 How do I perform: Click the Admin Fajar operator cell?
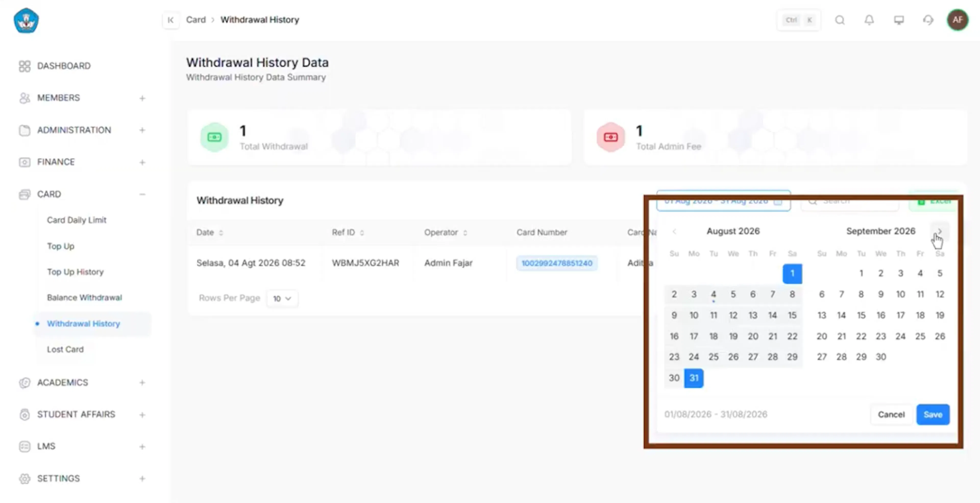click(x=448, y=263)
